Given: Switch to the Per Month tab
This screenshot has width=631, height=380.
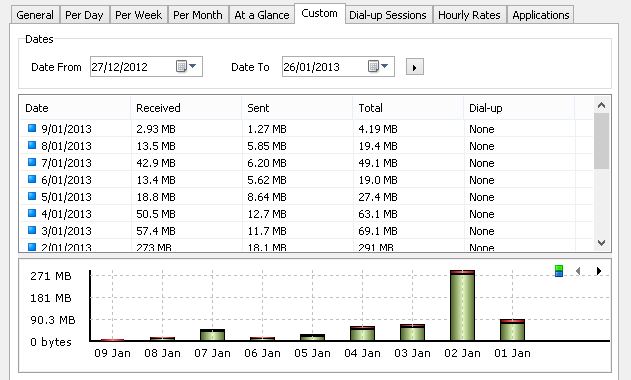Looking at the screenshot, I should coord(198,15).
